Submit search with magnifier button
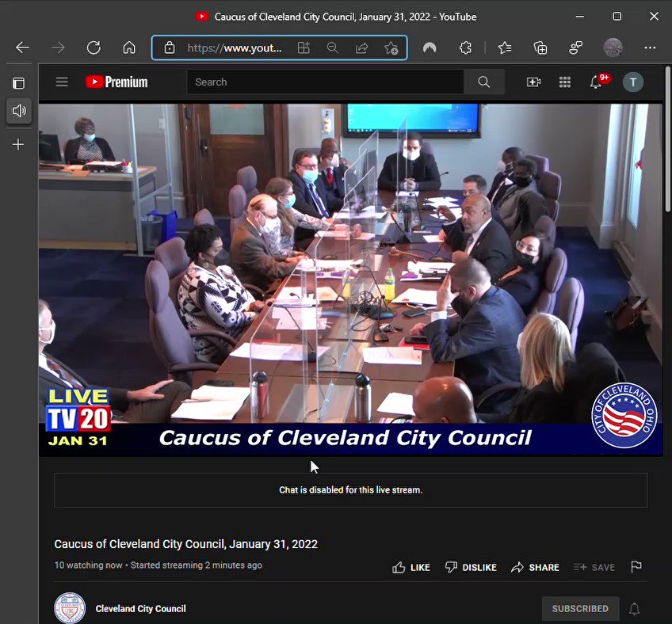672x624 pixels. [x=484, y=82]
